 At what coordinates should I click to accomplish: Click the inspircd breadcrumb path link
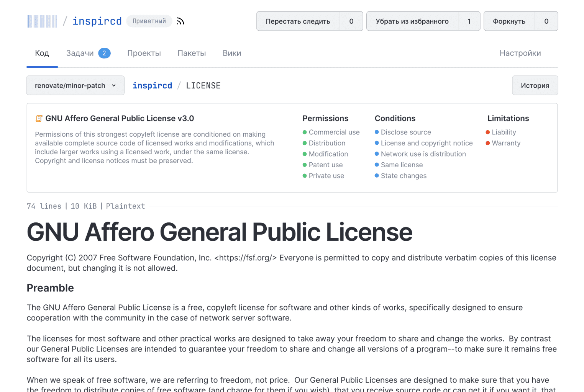pos(152,86)
